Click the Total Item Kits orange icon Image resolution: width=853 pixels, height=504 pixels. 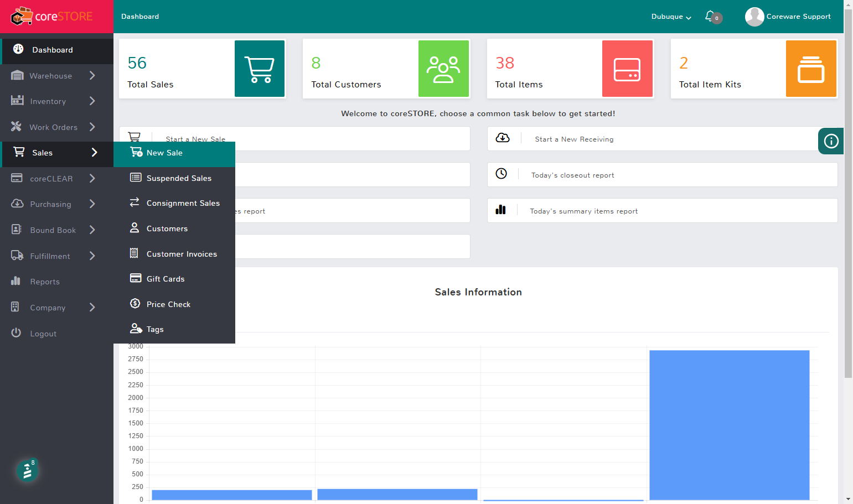(811, 69)
